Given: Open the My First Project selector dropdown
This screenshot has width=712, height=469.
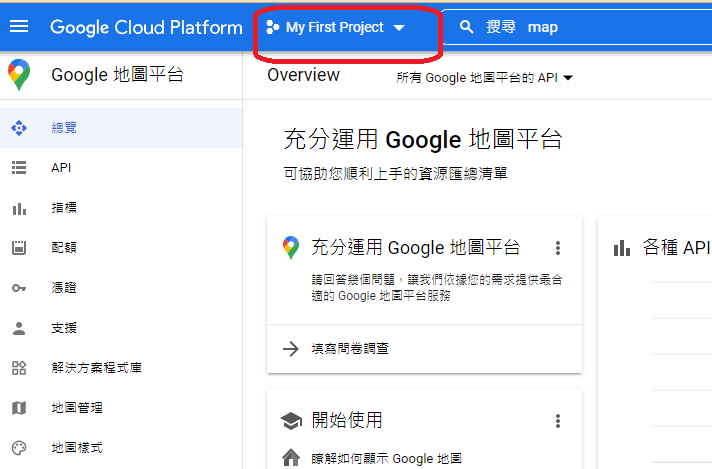Looking at the screenshot, I should tap(335, 28).
